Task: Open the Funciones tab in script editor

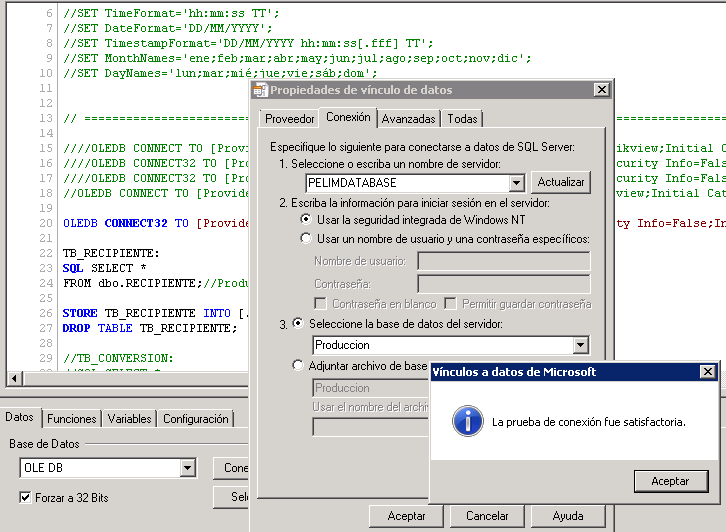Action: (x=72, y=419)
